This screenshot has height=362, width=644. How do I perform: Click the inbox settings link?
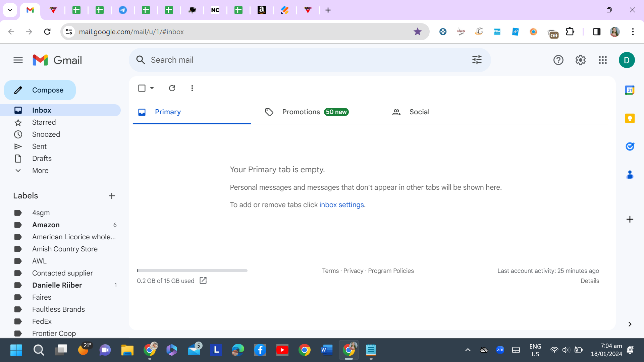tap(341, 205)
